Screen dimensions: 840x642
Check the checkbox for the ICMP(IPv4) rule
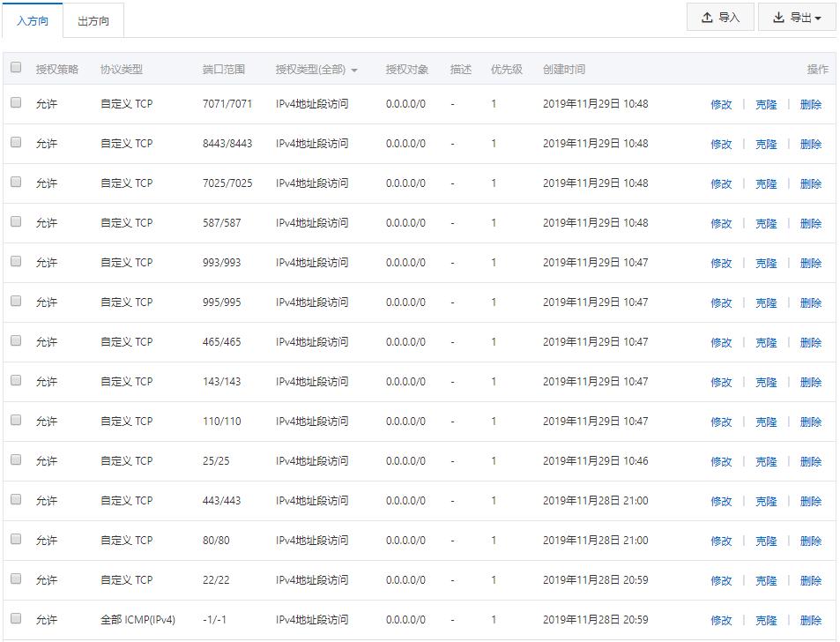pyautogui.click(x=15, y=620)
